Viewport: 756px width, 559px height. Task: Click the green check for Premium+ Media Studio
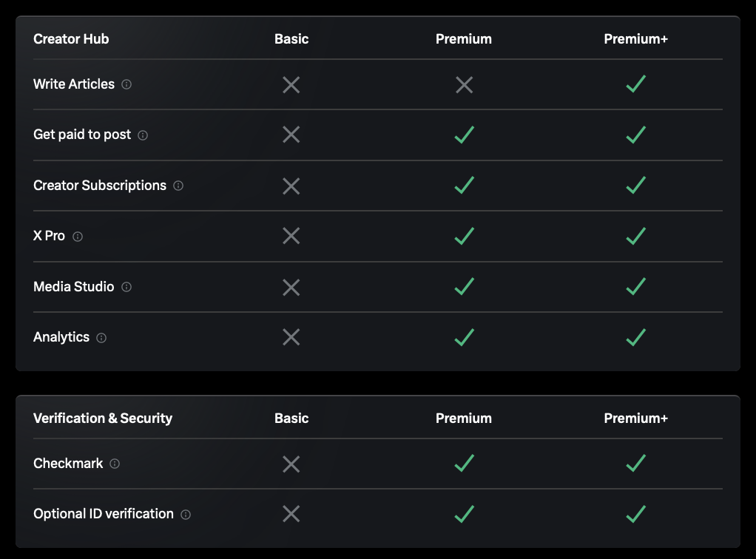coord(635,287)
